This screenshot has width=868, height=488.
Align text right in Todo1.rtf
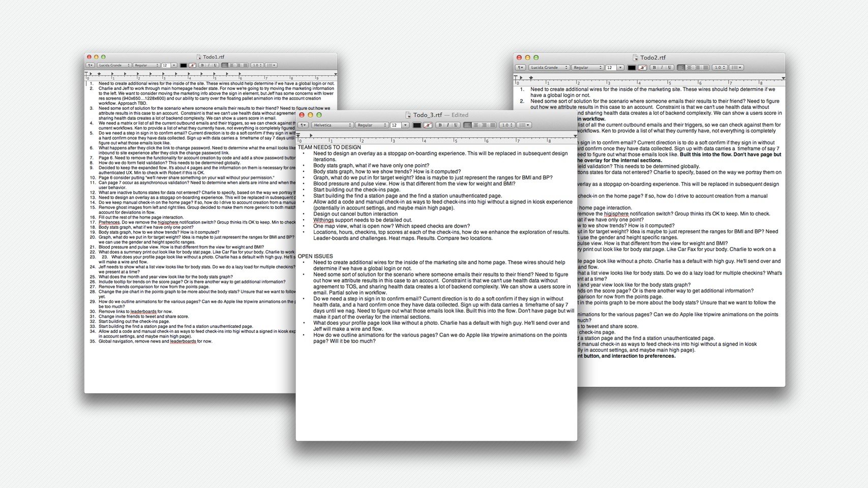pyautogui.click(x=238, y=65)
